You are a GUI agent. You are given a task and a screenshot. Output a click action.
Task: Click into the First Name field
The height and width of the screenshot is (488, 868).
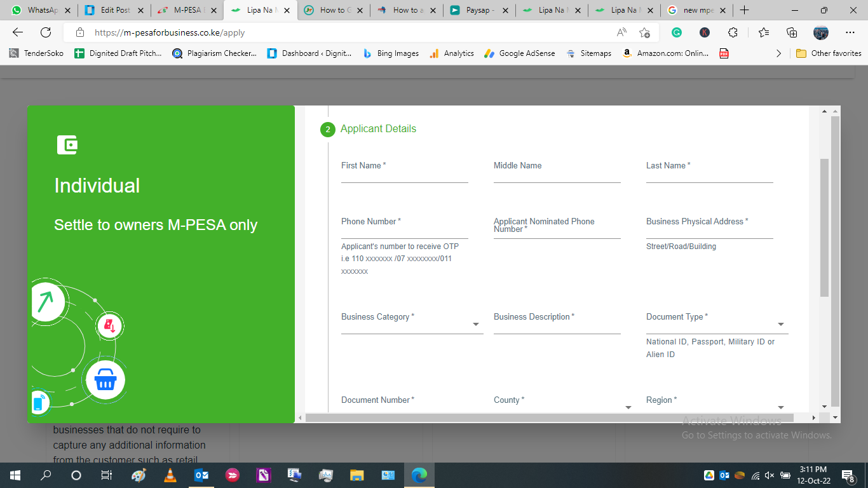pos(405,170)
